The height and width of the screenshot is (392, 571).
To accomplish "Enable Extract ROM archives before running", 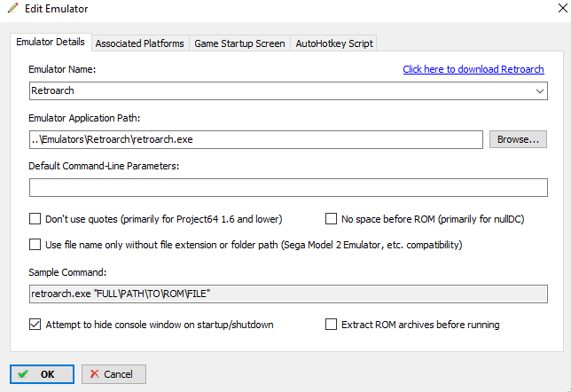I will coord(331,325).
